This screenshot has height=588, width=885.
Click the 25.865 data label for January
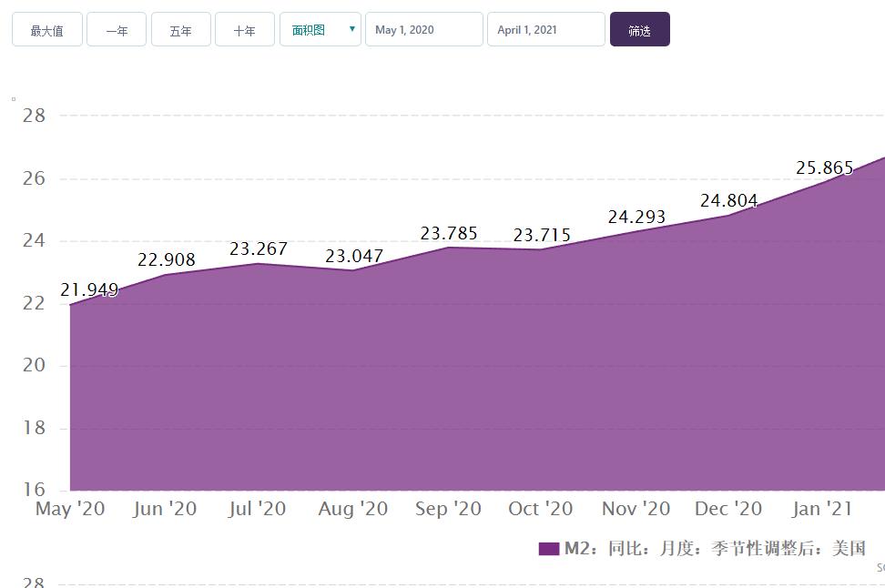pos(825,167)
